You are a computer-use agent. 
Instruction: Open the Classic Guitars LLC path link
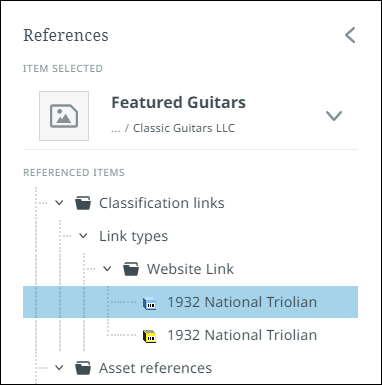pyautogui.click(x=184, y=128)
